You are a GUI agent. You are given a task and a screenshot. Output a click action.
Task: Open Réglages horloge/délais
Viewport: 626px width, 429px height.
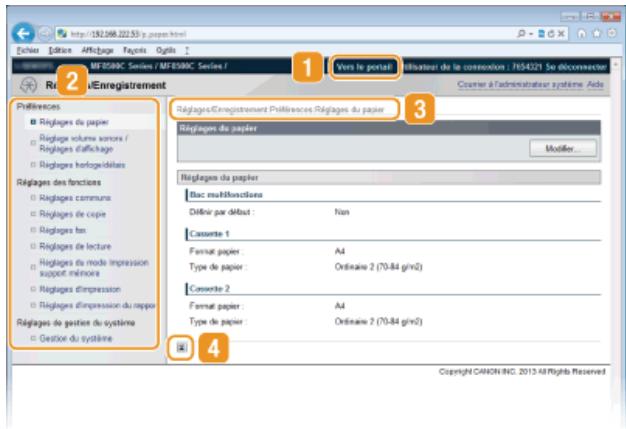(x=82, y=165)
